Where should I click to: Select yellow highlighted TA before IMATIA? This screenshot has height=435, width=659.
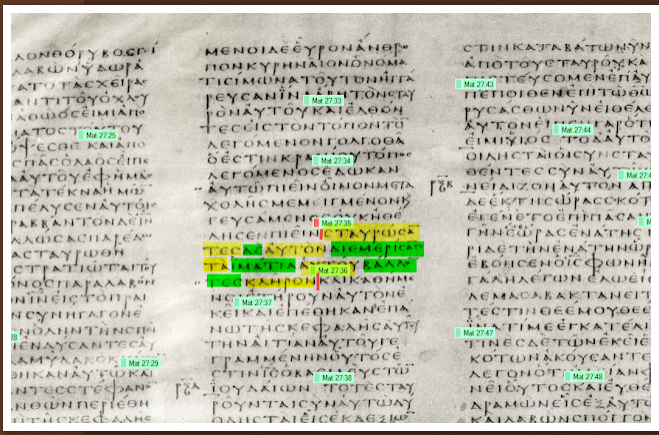point(217,266)
